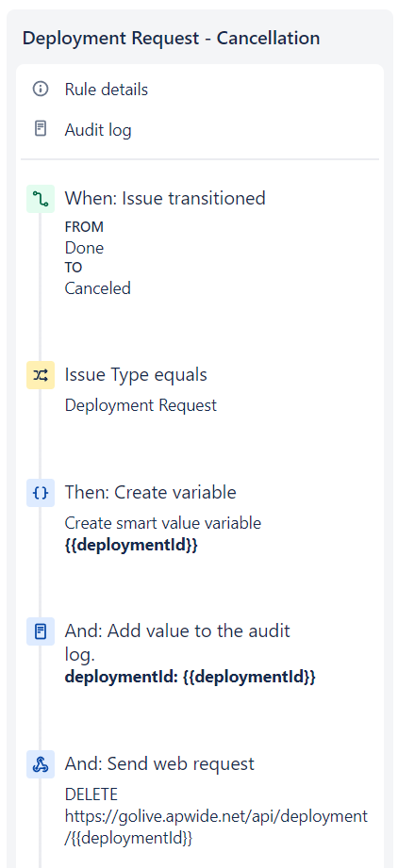This screenshot has height=868, width=398.
Task: Open Rule details
Action: (107, 90)
